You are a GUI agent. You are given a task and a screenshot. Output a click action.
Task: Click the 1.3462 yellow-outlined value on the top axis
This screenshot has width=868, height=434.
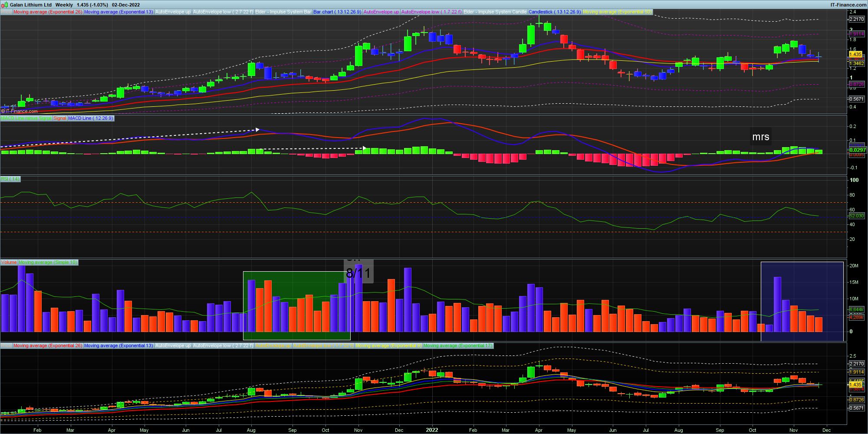(x=857, y=63)
